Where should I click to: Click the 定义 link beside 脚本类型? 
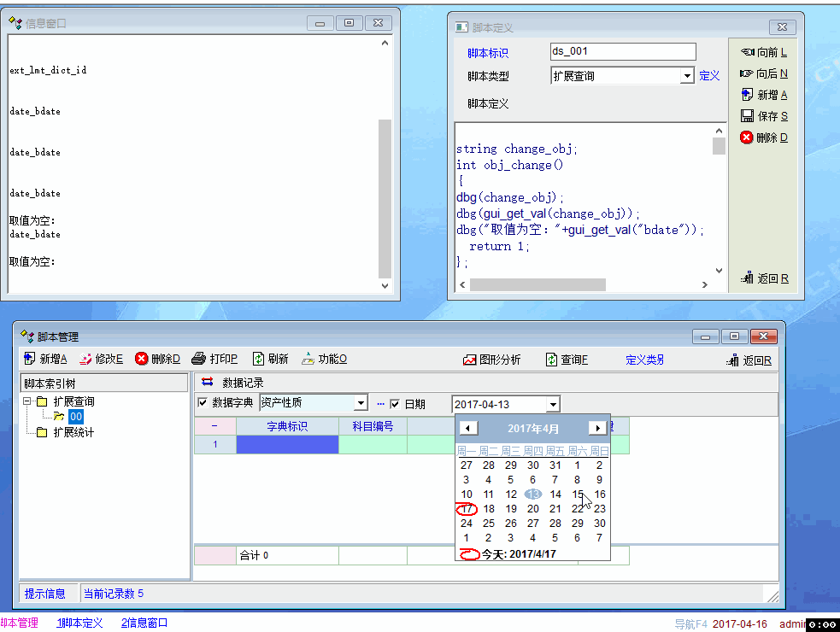click(709, 76)
